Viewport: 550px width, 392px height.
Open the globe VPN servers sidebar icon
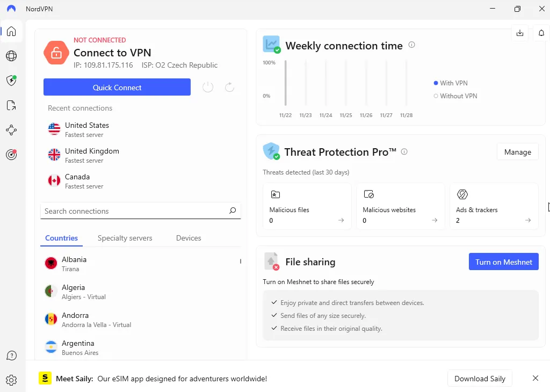click(11, 56)
